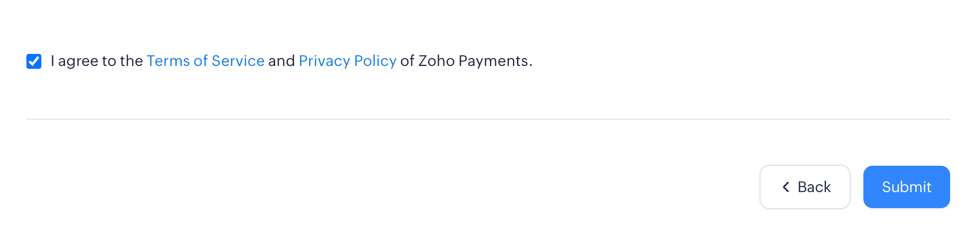This screenshot has width=980, height=250.
Task: Click the "of Zoho Payments" label text
Action: (x=466, y=61)
